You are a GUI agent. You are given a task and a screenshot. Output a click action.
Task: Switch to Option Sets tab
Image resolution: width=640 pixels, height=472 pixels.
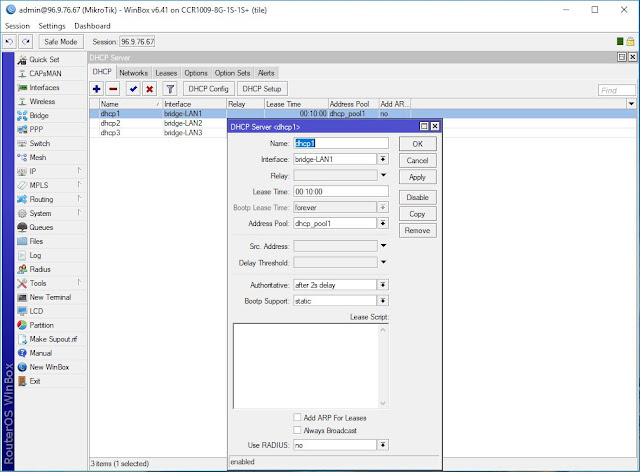tap(232, 73)
